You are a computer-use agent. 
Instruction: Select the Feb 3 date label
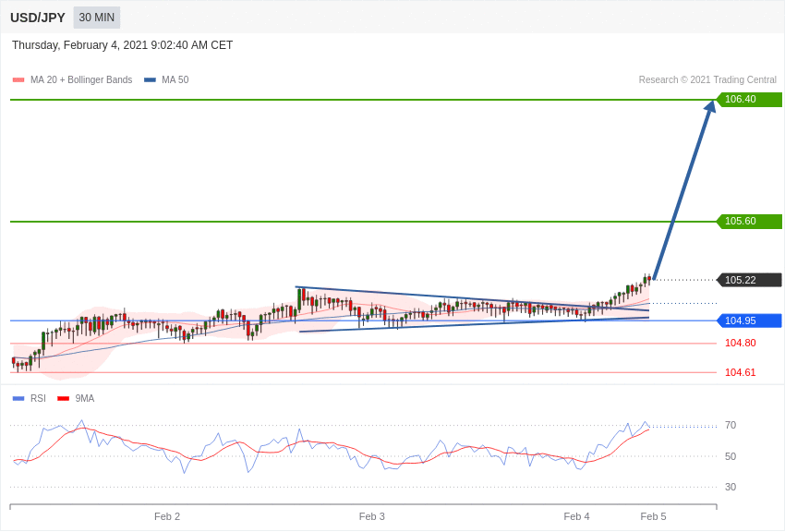point(372,516)
